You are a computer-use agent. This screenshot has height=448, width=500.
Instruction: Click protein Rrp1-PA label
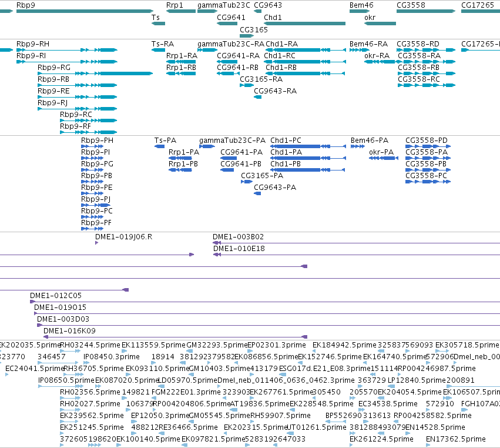(x=184, y=152)
